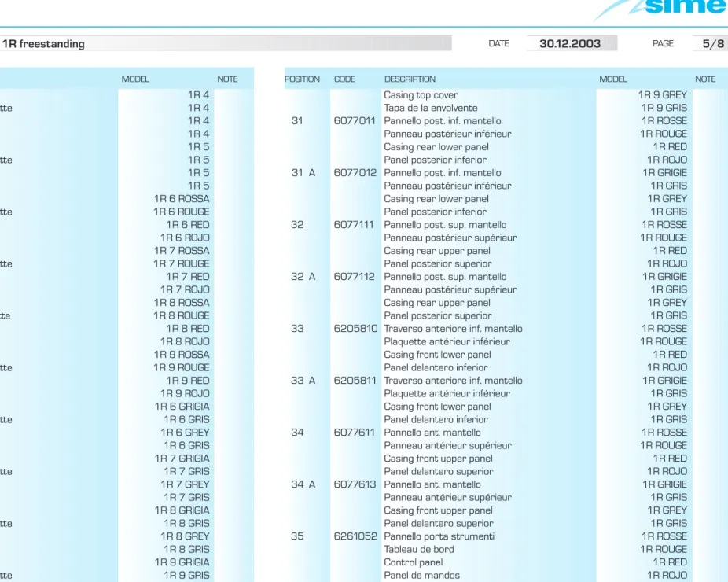Click the PAGE label
This screenshot has width=728, height=582.
[663, 44]
